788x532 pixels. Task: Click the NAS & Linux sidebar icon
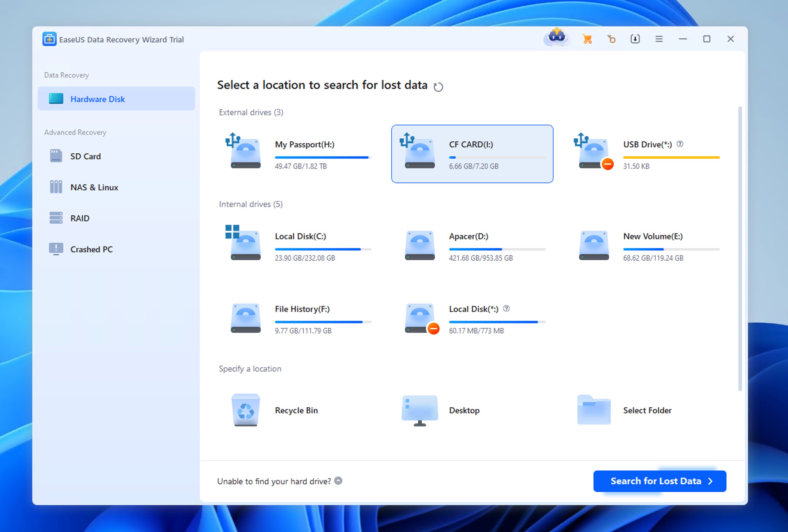56,187
